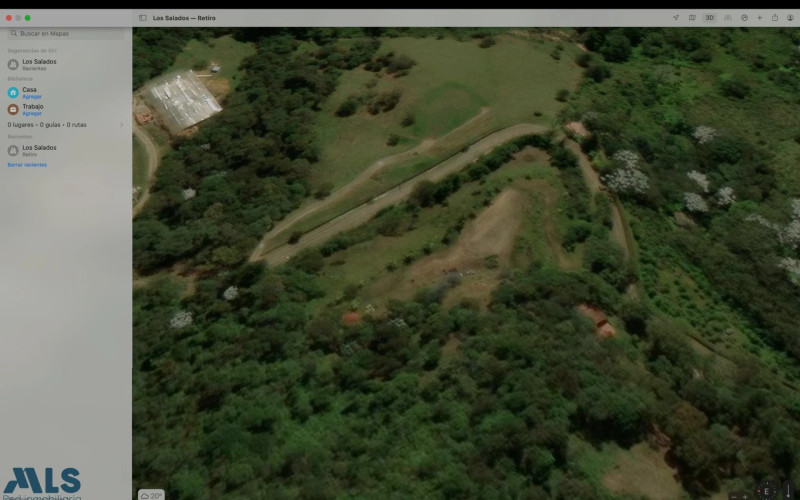Click the blue Casa home icon

tap(13, 92)
